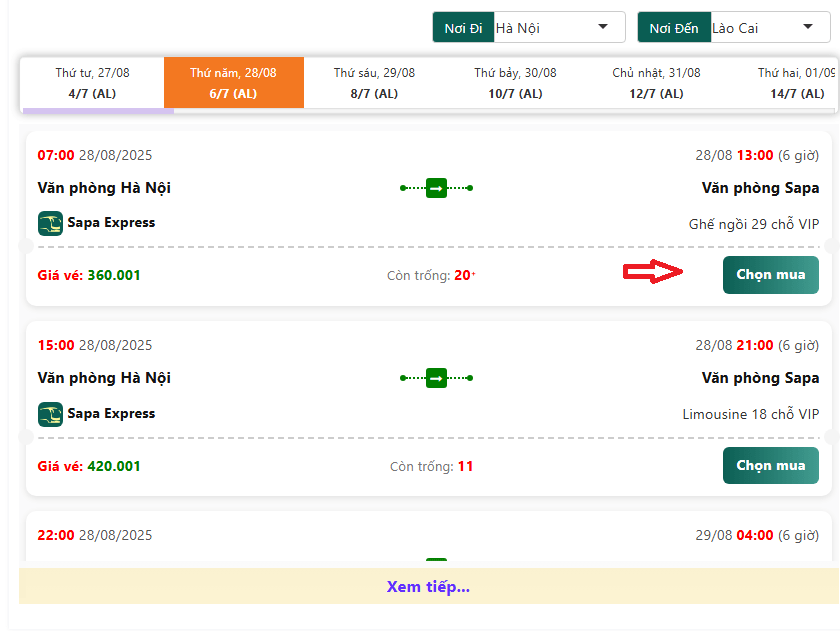The height and width of the screenshot is (631, 840).
Task: Click the purple date scrollbar indicator
Action: point(98,110)
